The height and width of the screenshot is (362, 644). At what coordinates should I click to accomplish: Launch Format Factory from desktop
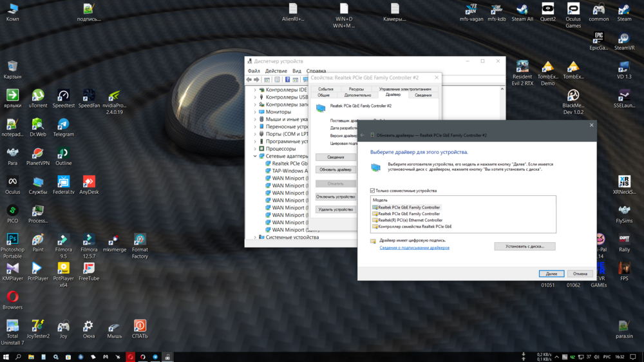coord(140,240)
